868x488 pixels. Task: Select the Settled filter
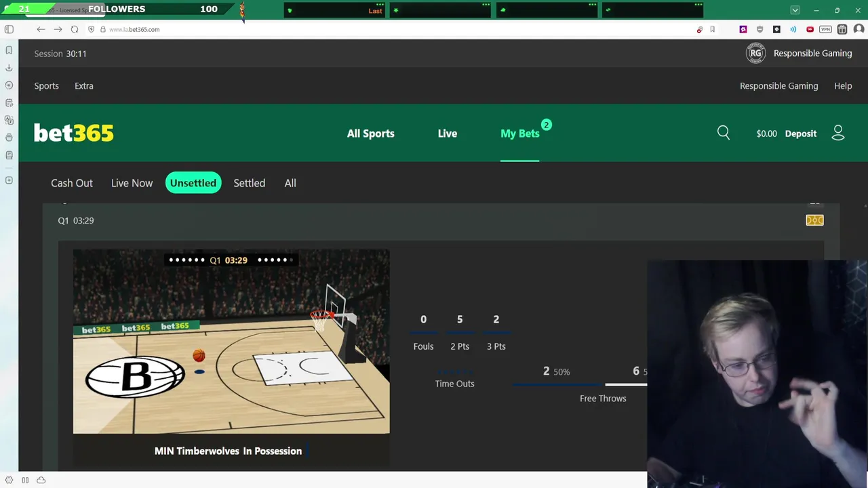250,183
